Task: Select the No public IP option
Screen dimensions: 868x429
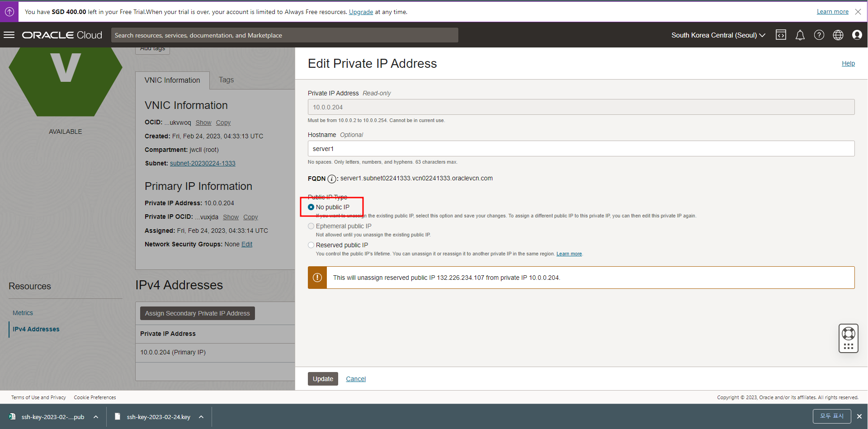Action: pyautogui.click(x=311, y=207)
